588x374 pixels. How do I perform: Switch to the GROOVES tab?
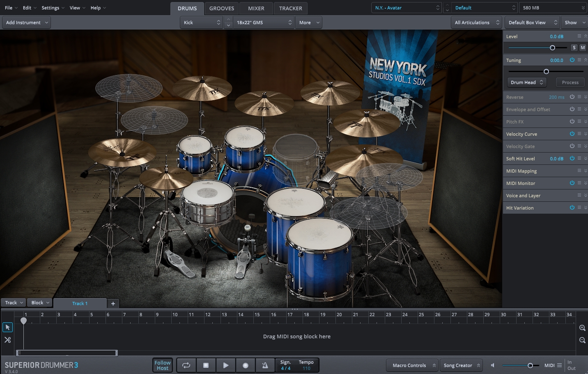tap(222, 8)
